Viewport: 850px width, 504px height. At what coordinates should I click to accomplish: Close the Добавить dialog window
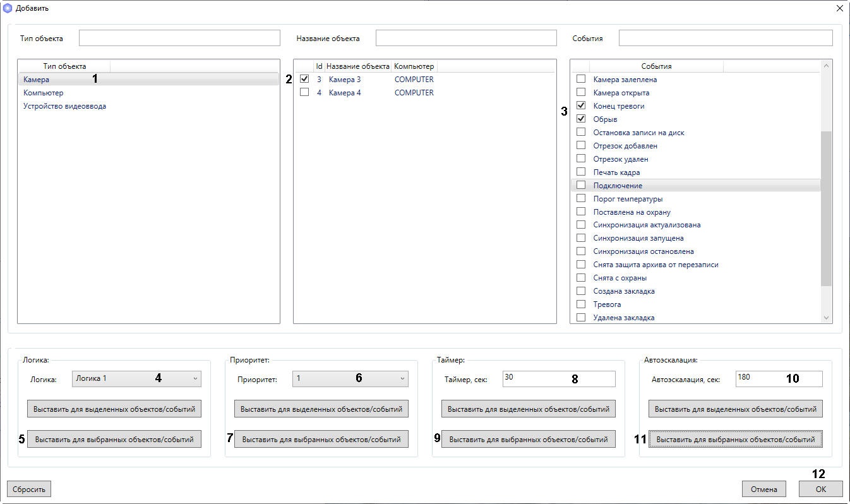(x=839, y=8)
